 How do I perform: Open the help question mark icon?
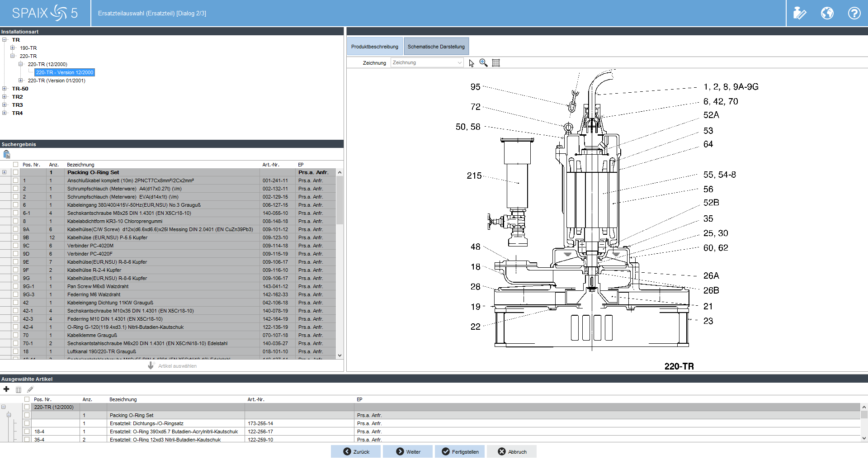(x=854, y=13)
